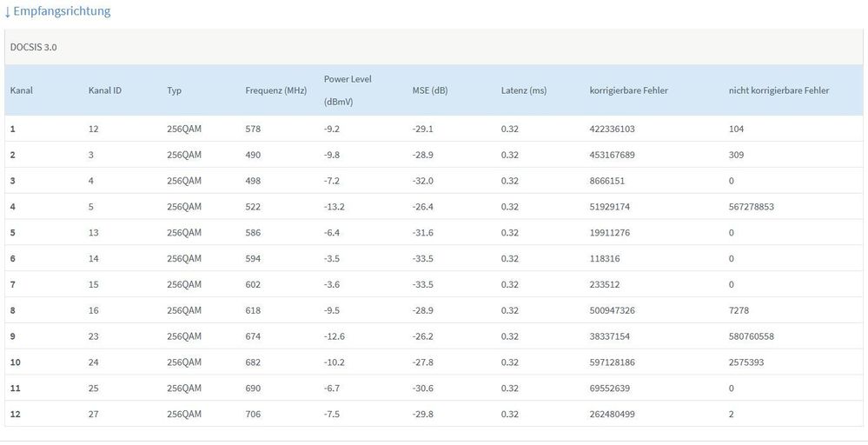The width and height of the screenshot is (868, 445).
Task: Collapse the DOCSIS 3.0 section header
Action: (x=33, y=47)
